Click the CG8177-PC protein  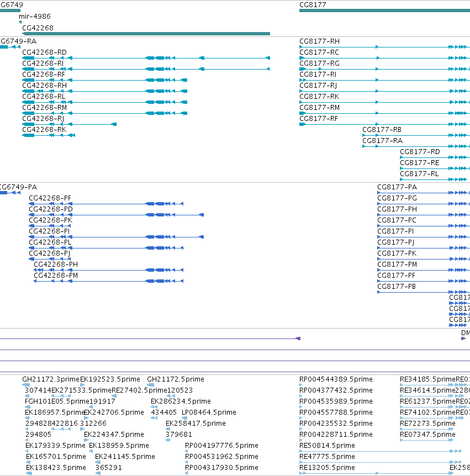point(397,220)
